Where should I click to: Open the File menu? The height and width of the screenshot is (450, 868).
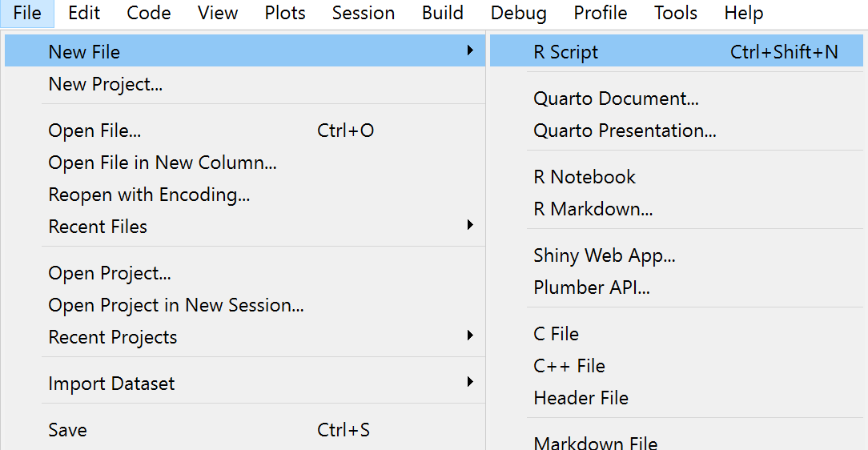tap(27, 14)
